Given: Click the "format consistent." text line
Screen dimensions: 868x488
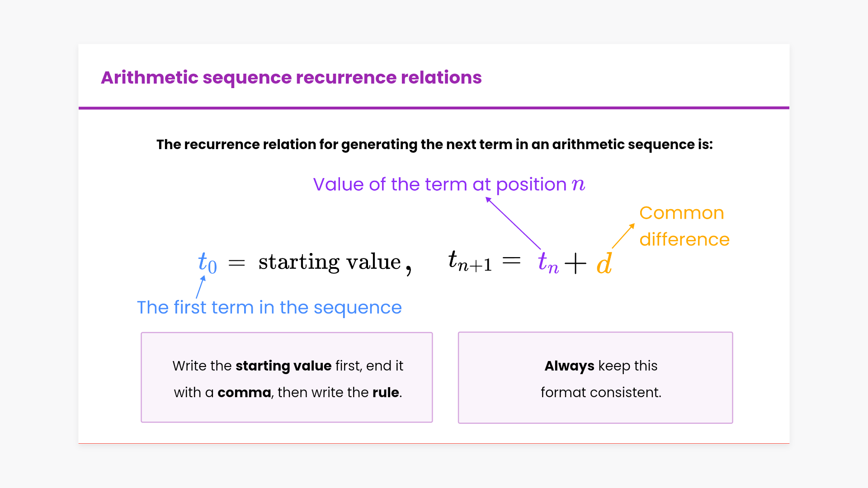Looking at the screenshot, I should pyautogui.click(x=601, y=392).
